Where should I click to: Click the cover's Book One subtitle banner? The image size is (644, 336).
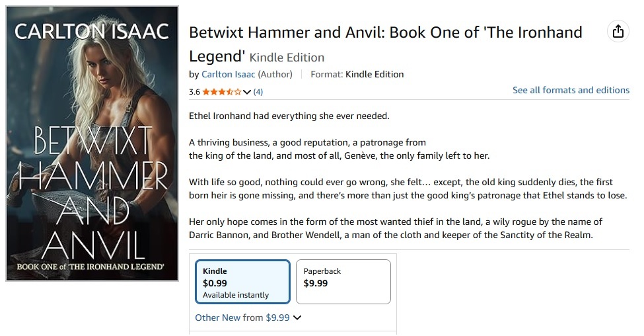(92, 269)
